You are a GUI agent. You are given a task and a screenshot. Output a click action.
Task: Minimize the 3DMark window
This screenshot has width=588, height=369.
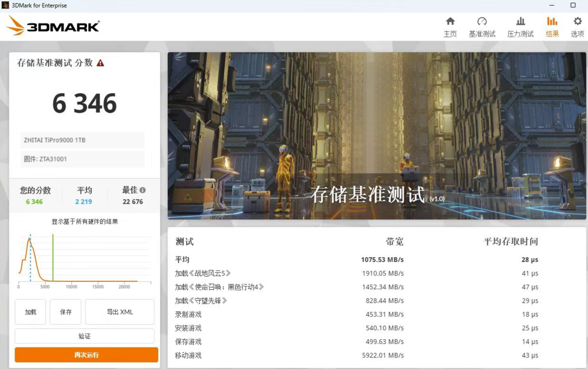(552, 5)
